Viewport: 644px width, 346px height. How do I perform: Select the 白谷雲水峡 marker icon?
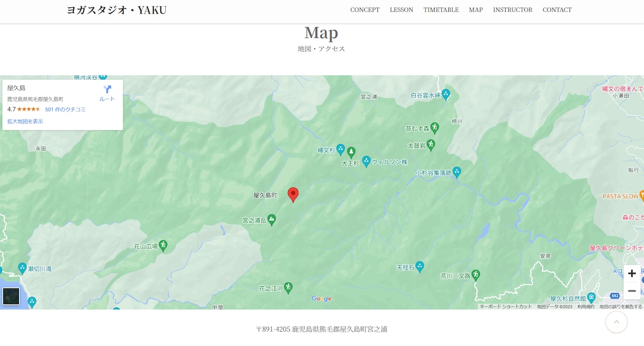pyautogui.click(x=446, y=95)
